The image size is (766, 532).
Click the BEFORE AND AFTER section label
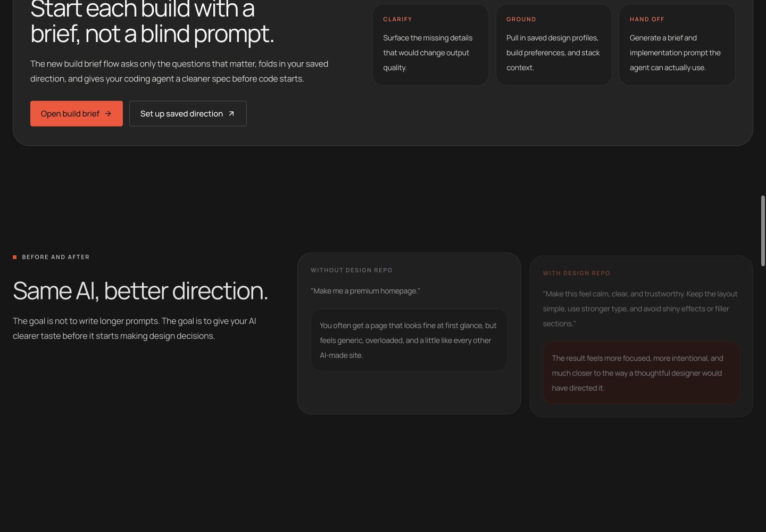(55, 257)
